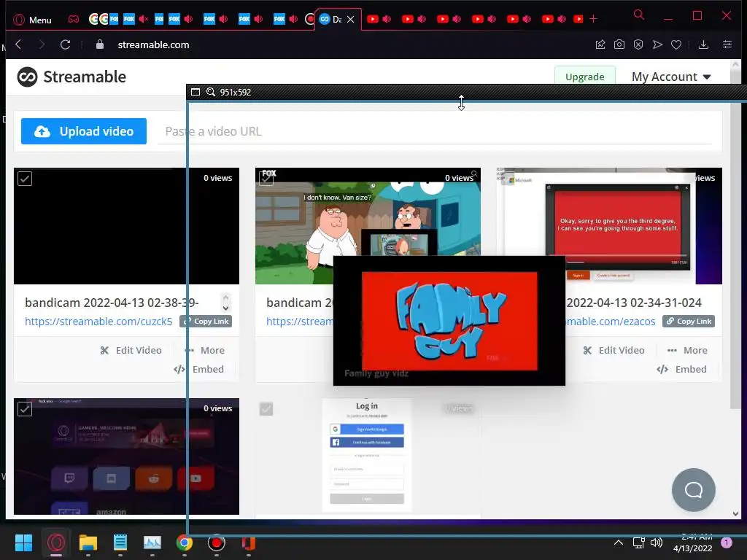Click the Streamable logo
Image resolution: width=747 pixels, height=560 pixels.
tap(72, 77)
